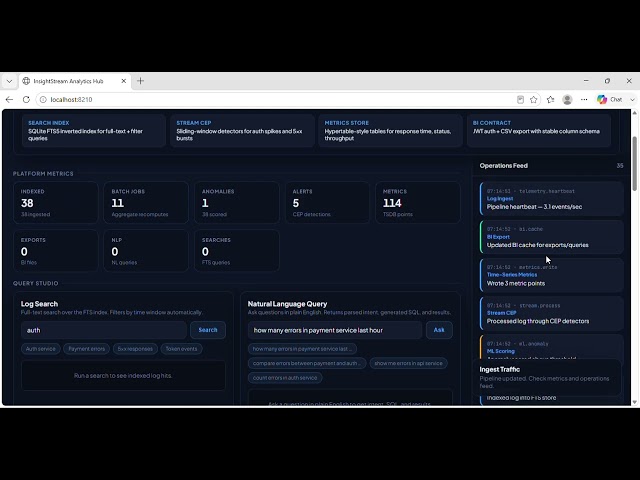Open the Stream CEP processed log feed entry

(x=552, y=313)
